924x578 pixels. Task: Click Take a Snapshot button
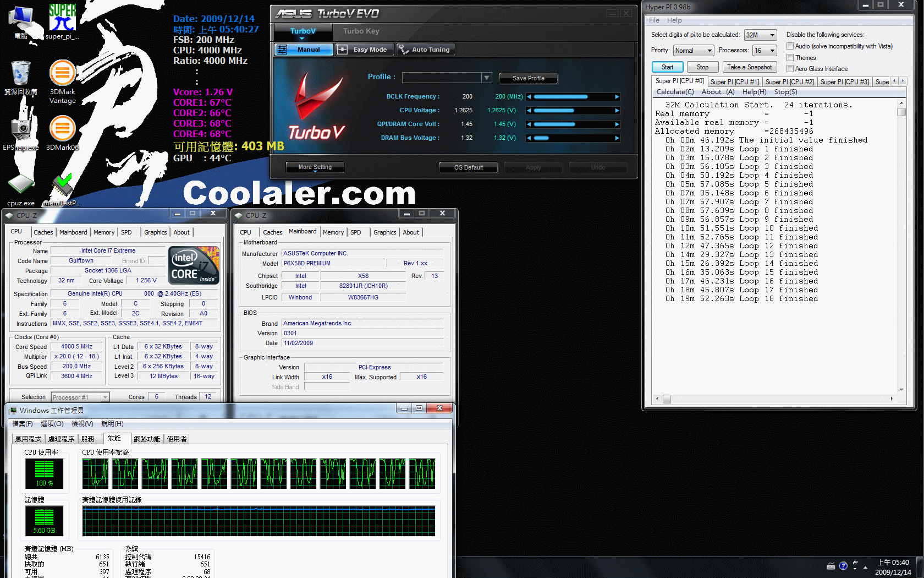click(749, 67)
